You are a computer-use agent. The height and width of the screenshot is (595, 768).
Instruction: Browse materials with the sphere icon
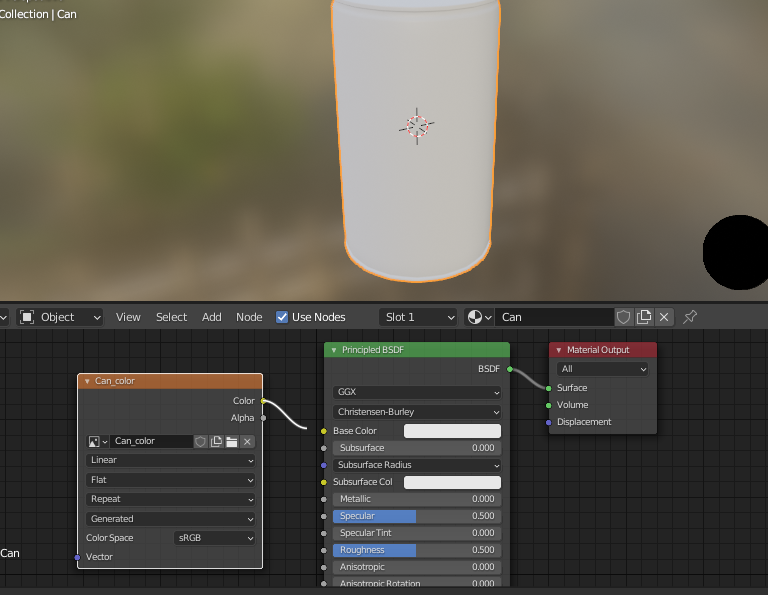coord(479,317)
